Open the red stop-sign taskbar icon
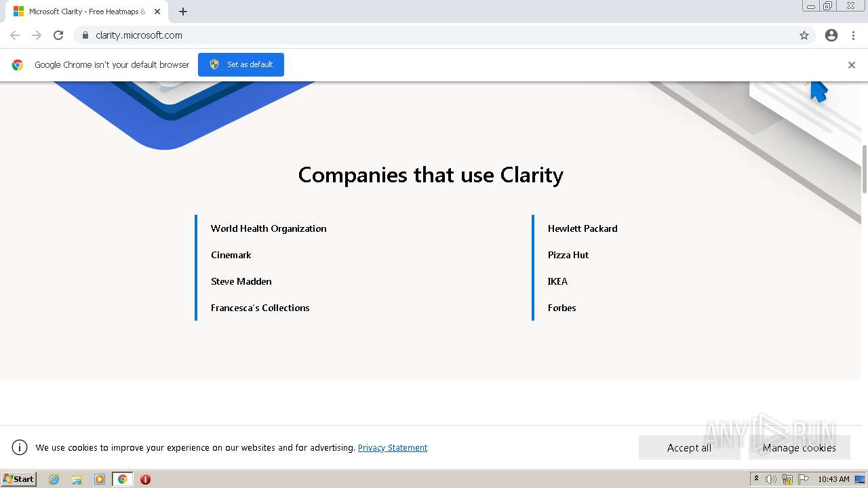 tap(145, 479)
